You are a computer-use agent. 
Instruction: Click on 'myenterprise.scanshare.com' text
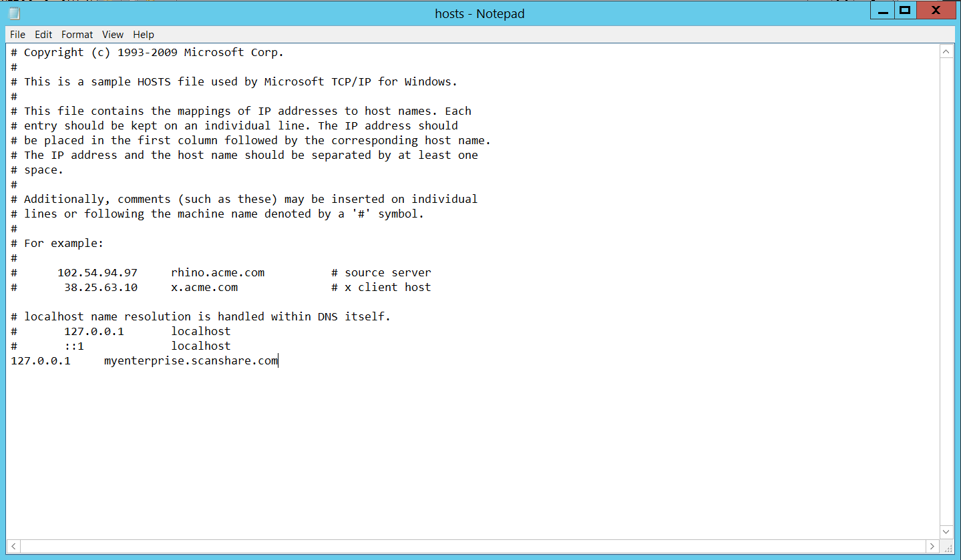tap(191, 361)
